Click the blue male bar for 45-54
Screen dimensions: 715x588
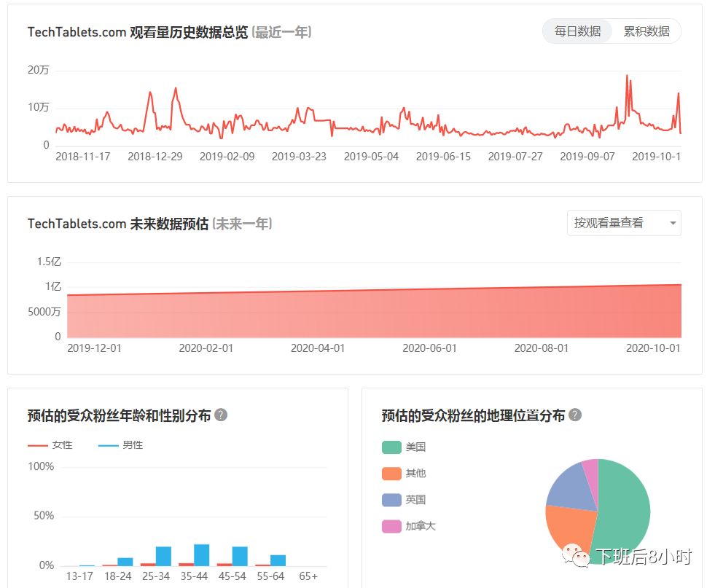pos(240,556)
